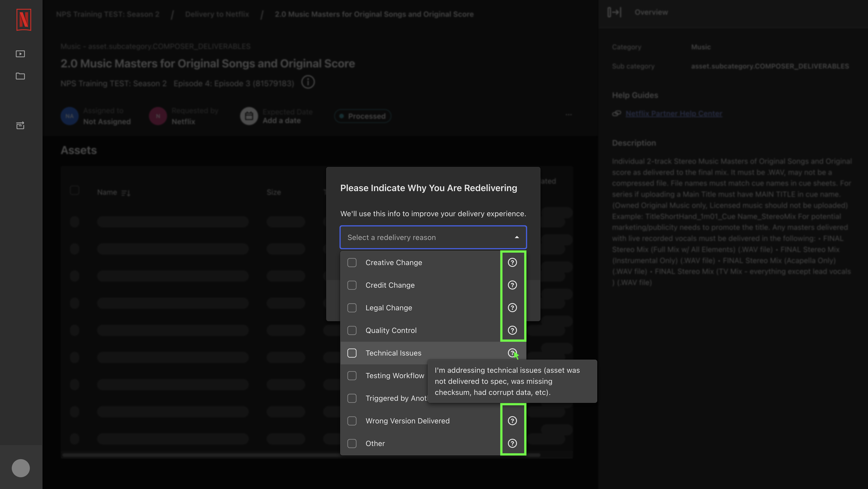868x489 pixels.
Task: Click the Overview panel title
Action: pyautogui.click(x=651, y=12)
